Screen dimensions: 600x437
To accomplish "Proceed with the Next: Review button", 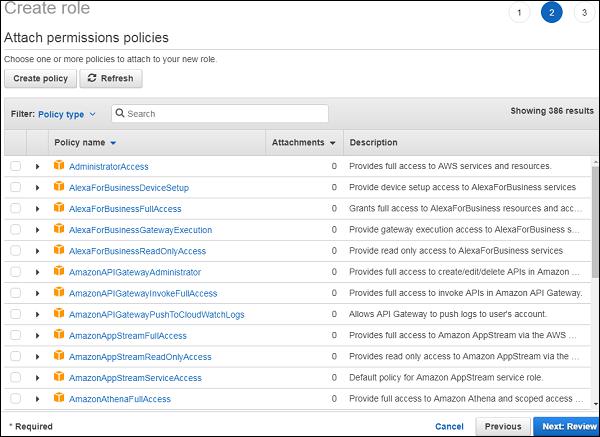I will 566,426.
